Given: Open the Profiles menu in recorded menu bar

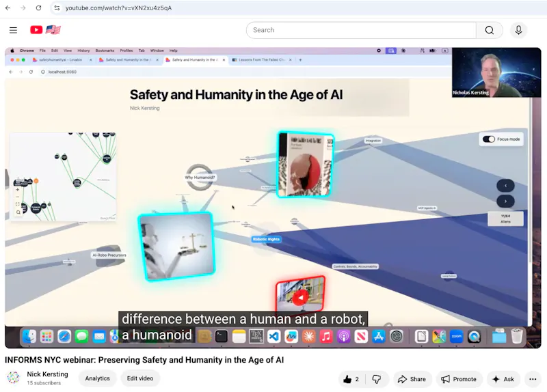Looking at the screenshot, I should pyautogui.click(x=126, y=51).
